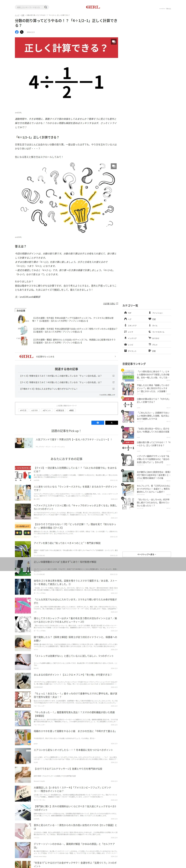Open アイアンを買う前に article thumbnail

click(23, 549)
